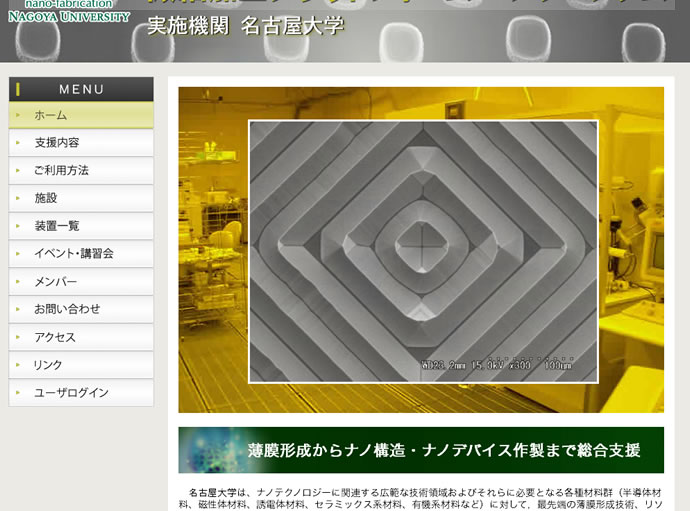Click the 薄膜形成からナノ構造 green banner

pyautogui.click(x=445, y=450)
